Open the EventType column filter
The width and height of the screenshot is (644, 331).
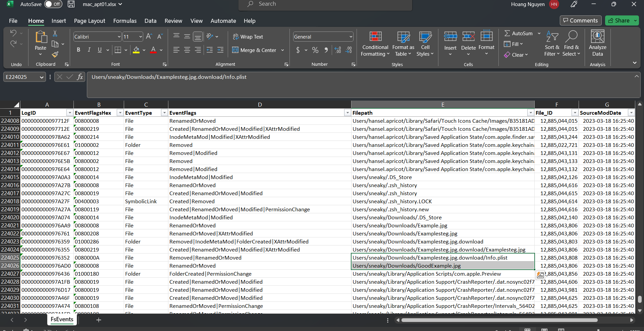tap(164, 113)
